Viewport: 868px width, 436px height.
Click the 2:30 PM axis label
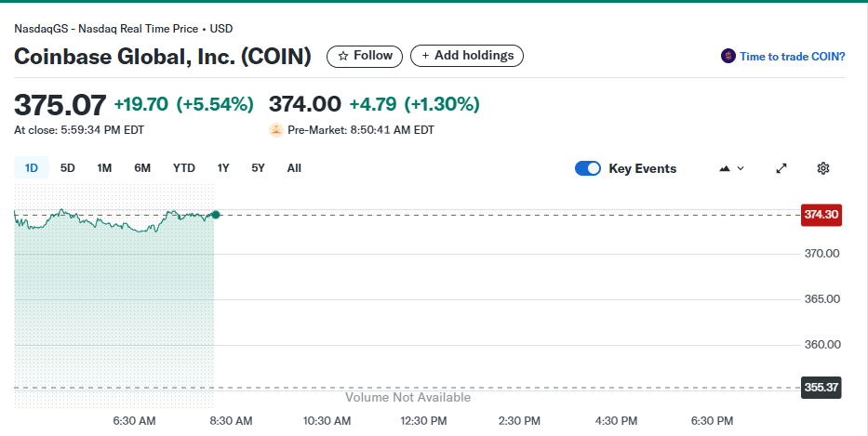point(519,421)
